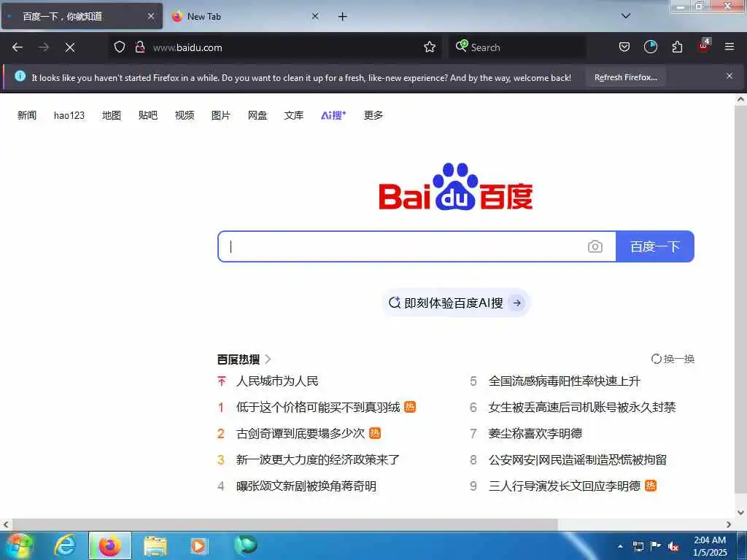Open the 更多 menu in Baidu nav

point(373,115)
